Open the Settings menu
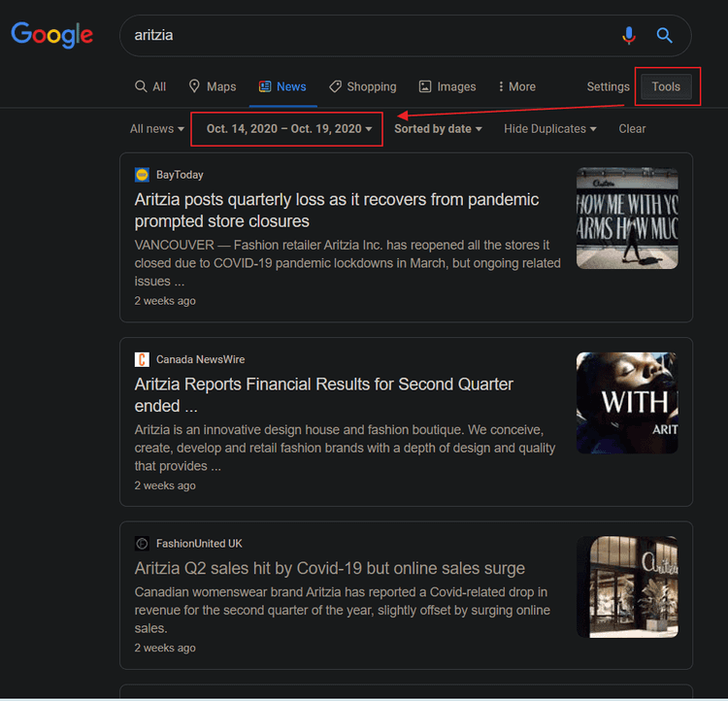Image resolution: width=728 pixels, height=701 pixels. tap(608, 86)
